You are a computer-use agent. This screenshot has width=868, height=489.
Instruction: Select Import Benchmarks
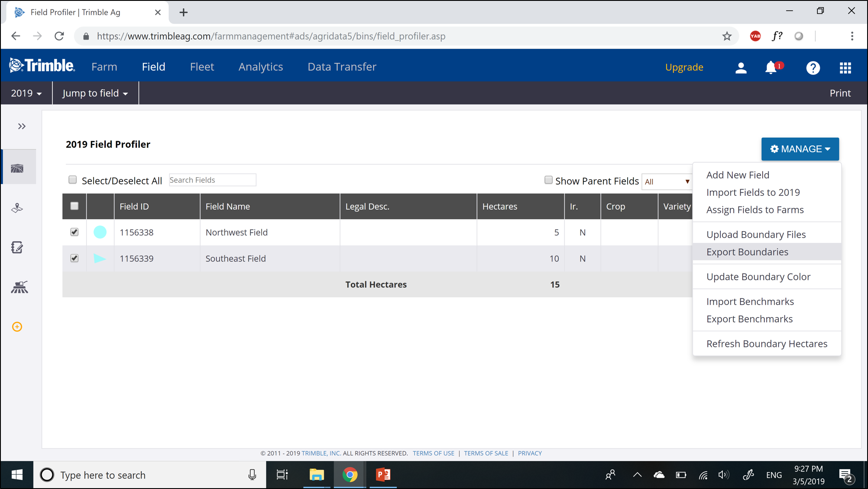[x=750, y=301]
